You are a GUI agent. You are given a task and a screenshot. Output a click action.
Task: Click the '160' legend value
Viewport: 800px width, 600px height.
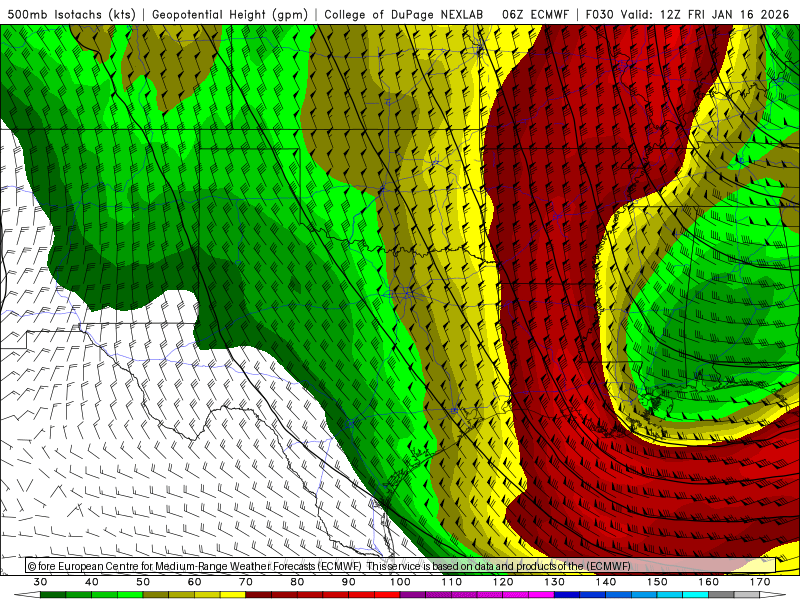coord(709,582)
